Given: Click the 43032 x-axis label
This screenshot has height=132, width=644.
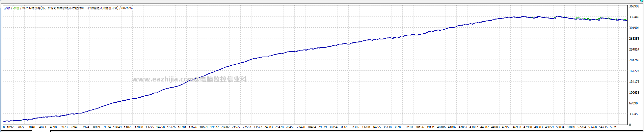Looking at the screenshot, I should tap(474, 127).
